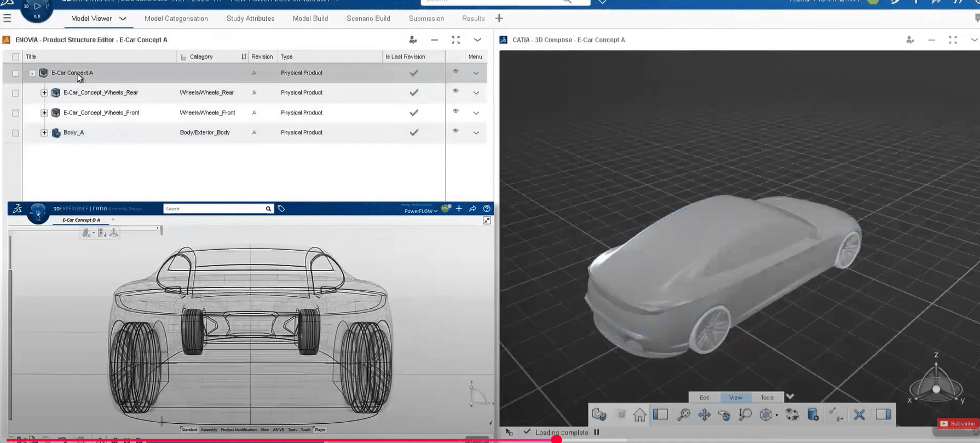Open the Submission tab
980x443 pixels.
pos(426,19)
